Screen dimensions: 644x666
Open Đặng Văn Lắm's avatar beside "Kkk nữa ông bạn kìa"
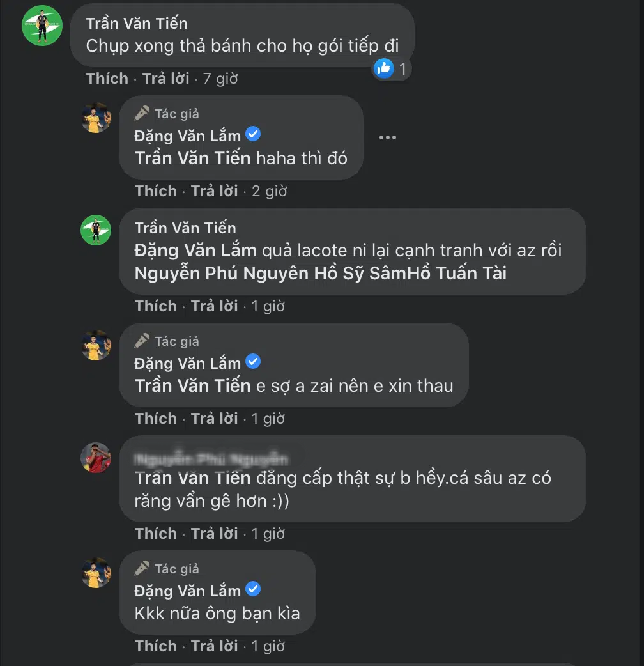coord(96,573)
